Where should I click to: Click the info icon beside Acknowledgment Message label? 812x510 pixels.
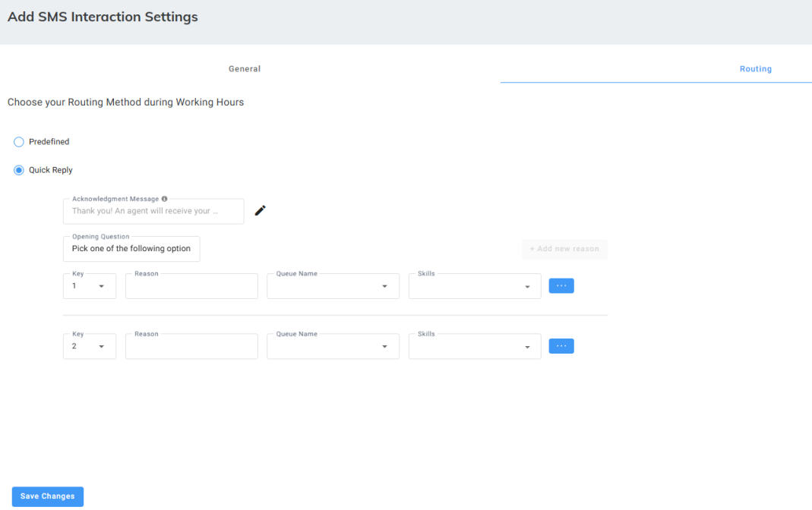point(164,199)
